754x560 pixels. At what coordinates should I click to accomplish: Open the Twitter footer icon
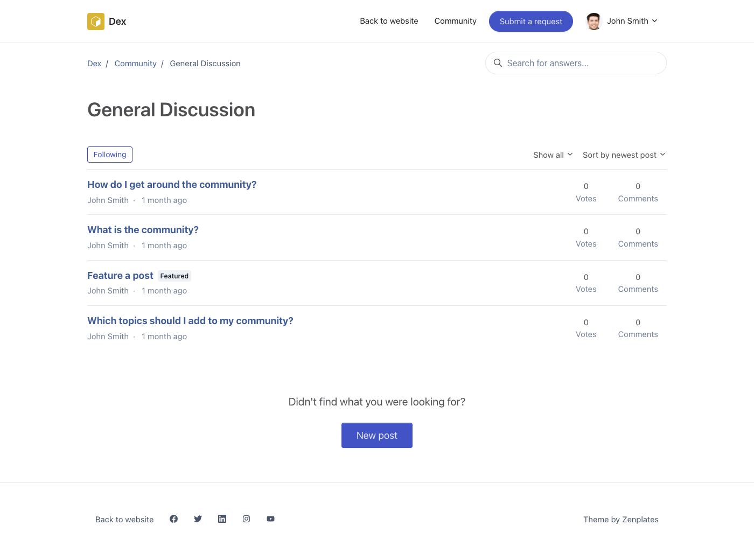pos(198,519)
